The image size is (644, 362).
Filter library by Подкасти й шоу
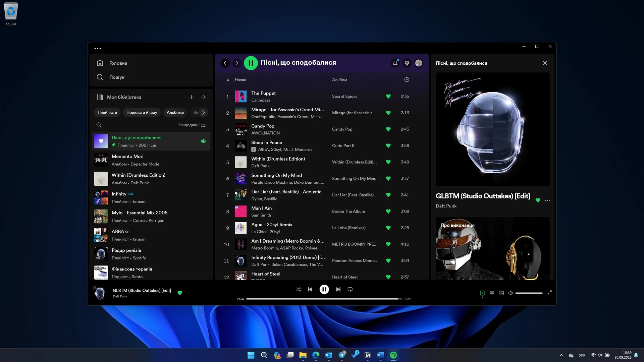coord(142,112)
